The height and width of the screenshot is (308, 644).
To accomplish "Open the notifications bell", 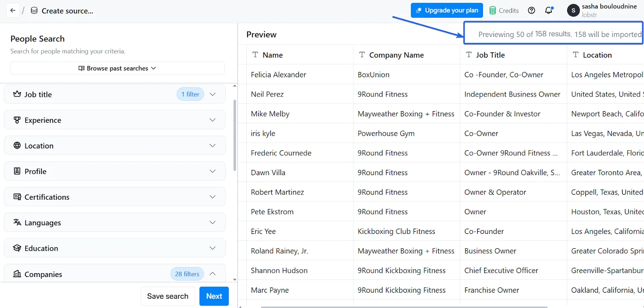I will point(549,10).
